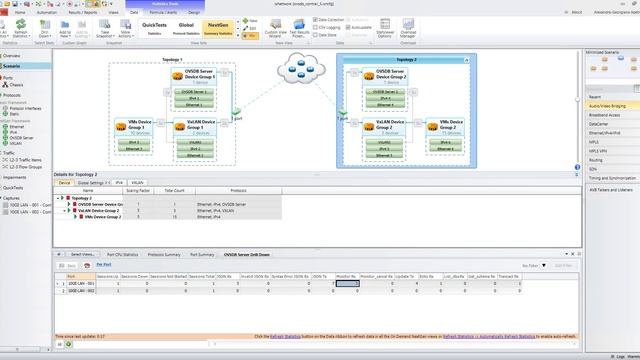Collapse the VxLAN Device Group 2 tree row
Viewport: 640px width, 360px height.
(64, 211)
